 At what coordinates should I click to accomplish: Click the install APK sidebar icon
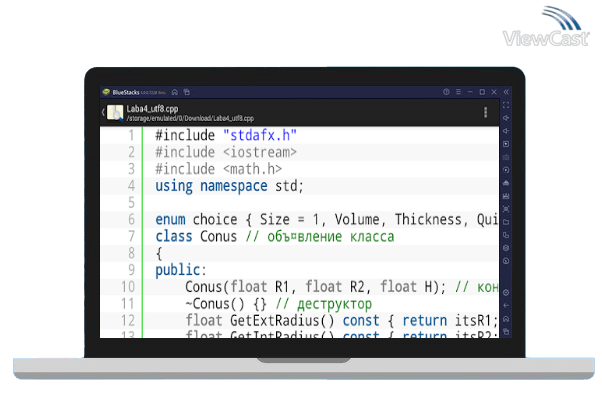click(506, 183)
